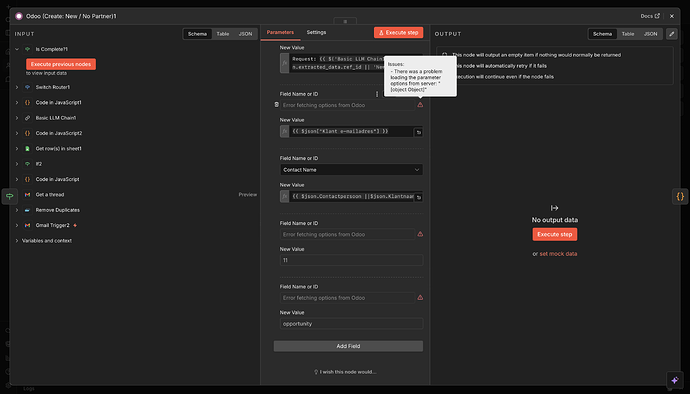
Task: Select JSON view in the Output panel
Action: [x=650, y=34]
